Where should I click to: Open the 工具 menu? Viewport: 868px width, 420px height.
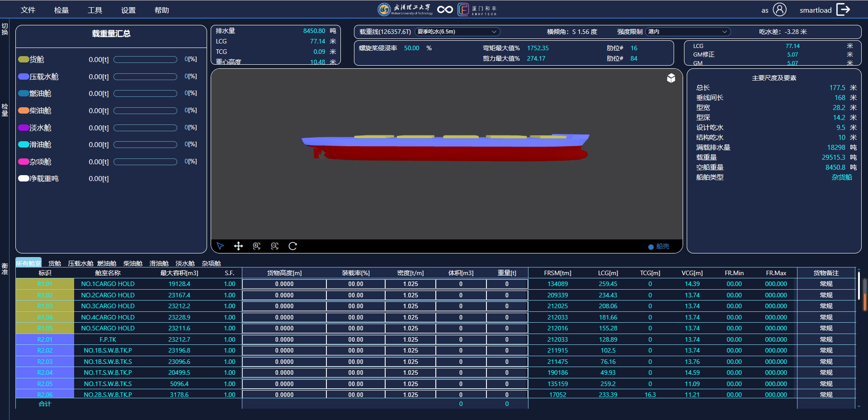coord(95,9)
